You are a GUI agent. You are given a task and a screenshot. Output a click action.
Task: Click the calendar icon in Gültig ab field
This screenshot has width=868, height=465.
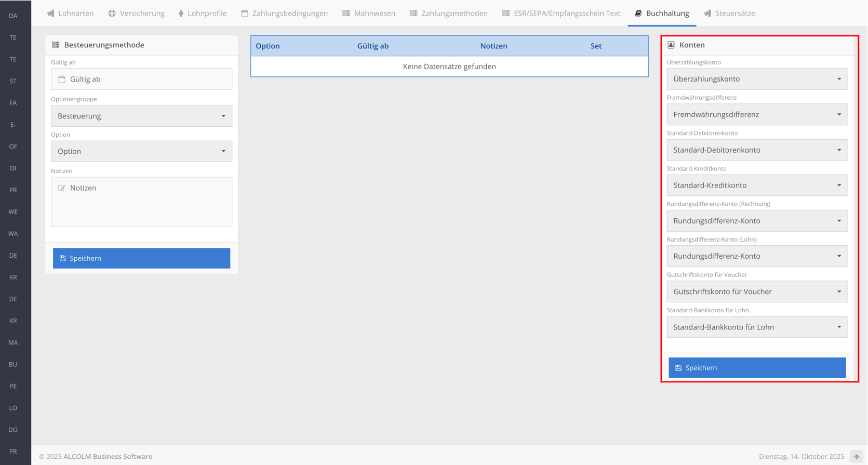tap(62, 79)
